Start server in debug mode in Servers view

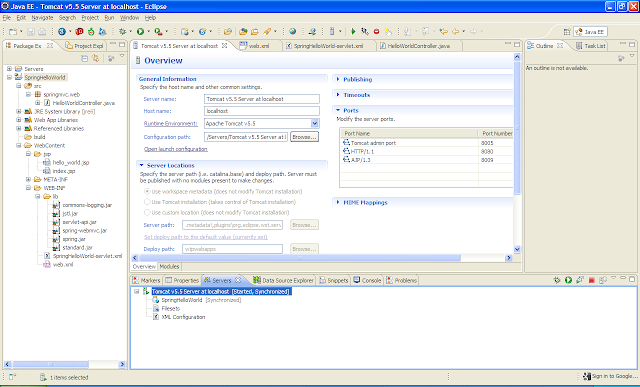tap(557, 280)
